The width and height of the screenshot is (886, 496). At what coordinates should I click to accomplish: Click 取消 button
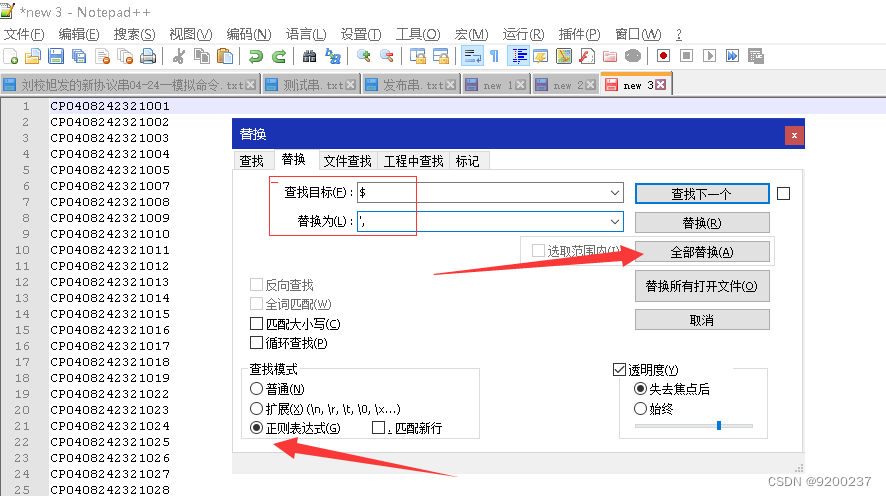click(x=702, y=320)
